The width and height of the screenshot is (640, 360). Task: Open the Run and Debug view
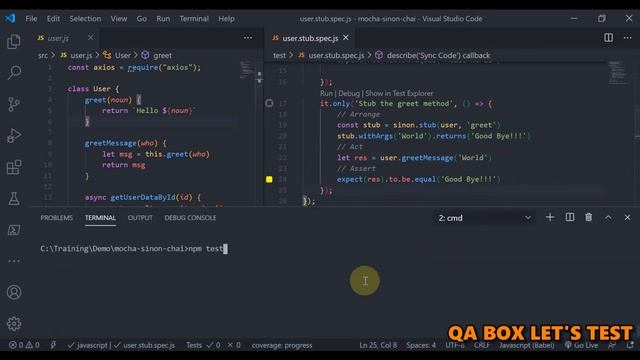14,136
